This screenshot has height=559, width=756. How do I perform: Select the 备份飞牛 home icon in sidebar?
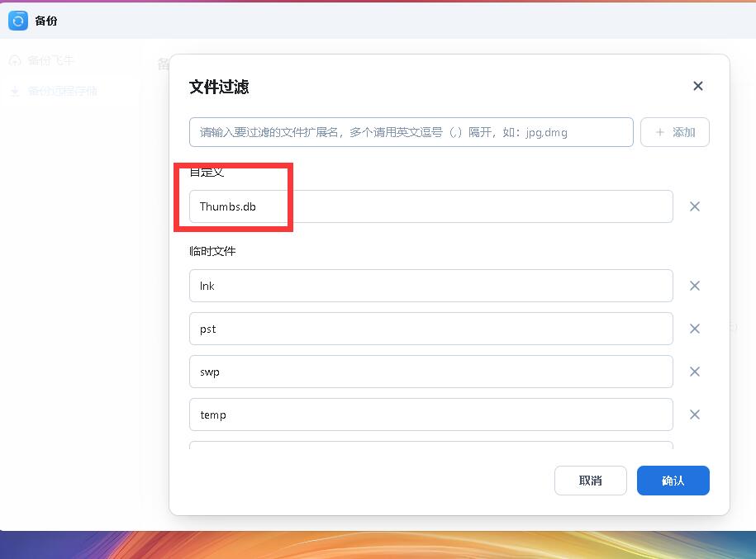tap(16, 60)
